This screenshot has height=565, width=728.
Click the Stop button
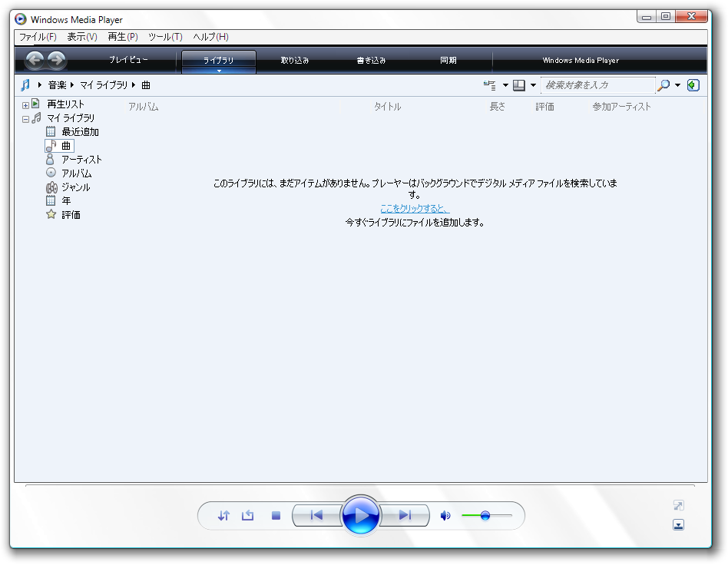point(276,515)
